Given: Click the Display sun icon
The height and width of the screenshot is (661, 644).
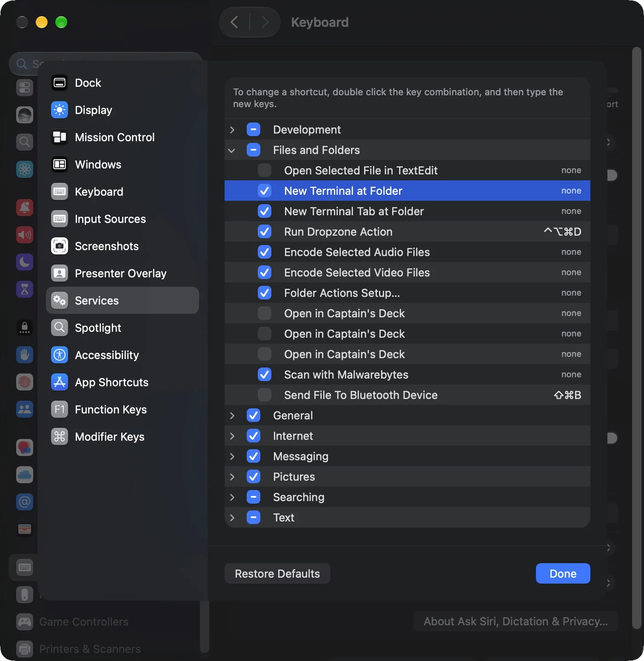Looking at the screenshot, I should point(60,110).
